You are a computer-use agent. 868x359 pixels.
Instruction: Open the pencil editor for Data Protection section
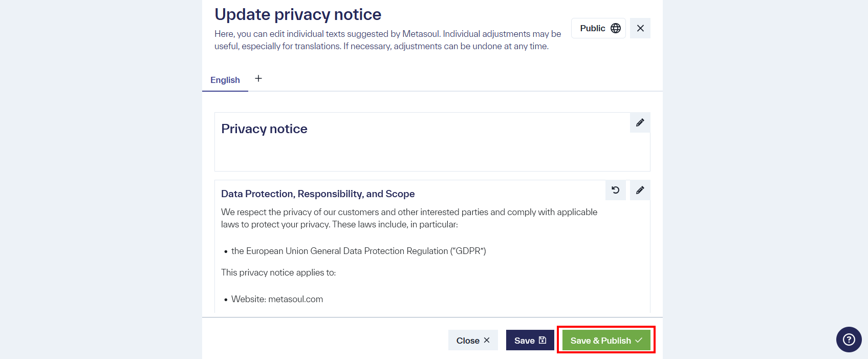639,190
